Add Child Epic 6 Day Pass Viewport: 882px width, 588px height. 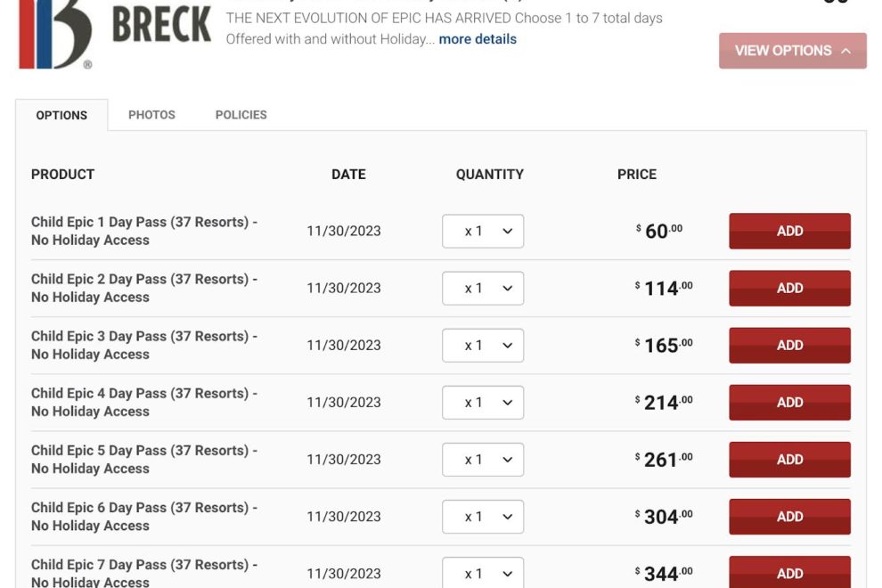click(x=789, y=517)
